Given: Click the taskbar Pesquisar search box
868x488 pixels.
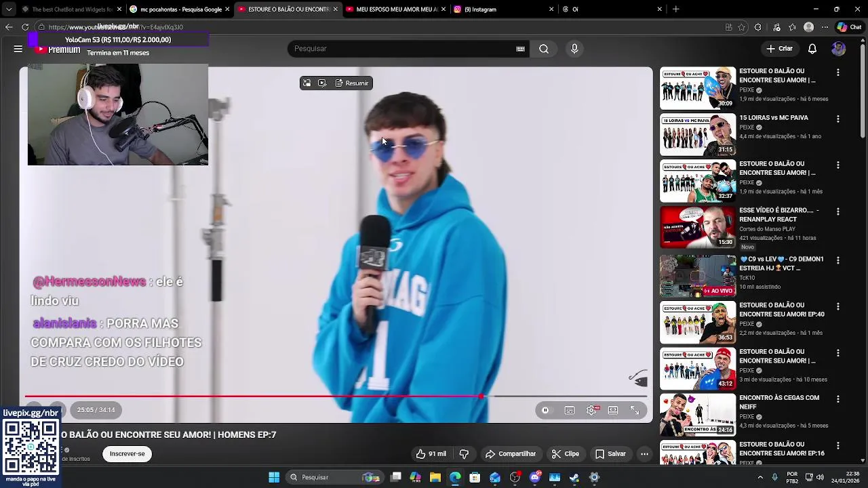Looking at the screenshot, I should click(334, 477).
